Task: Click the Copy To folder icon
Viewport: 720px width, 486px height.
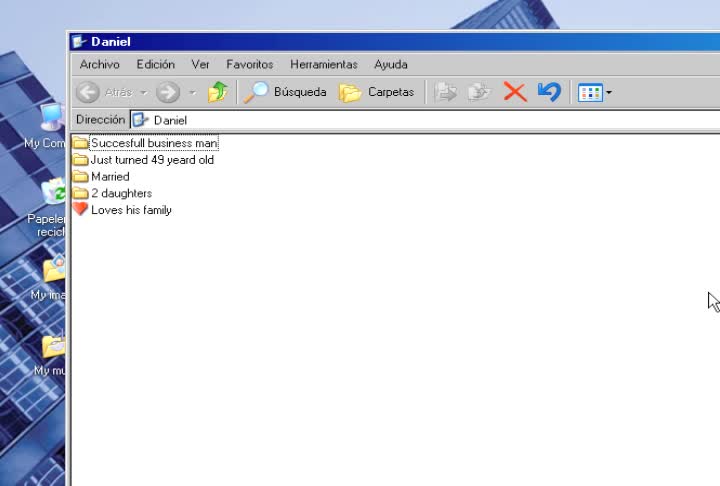Action: click(479, 92)
